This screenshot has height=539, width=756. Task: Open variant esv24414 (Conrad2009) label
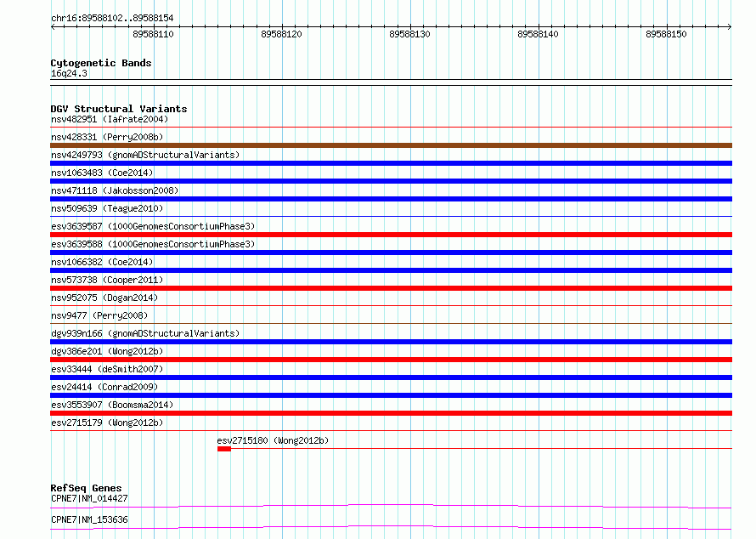pos(104,387)
